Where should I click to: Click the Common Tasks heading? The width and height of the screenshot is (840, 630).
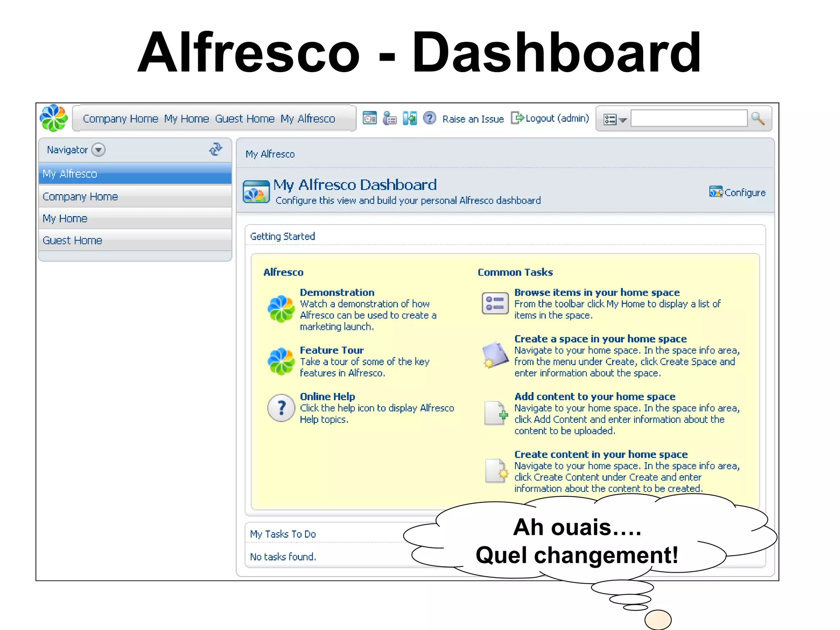tap(515, 272)
